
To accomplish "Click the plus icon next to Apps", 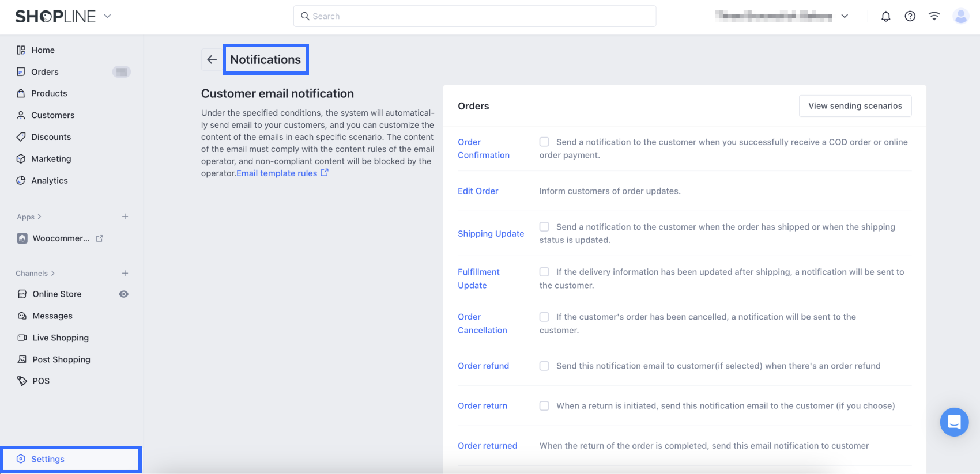I will tap(125, 217).
